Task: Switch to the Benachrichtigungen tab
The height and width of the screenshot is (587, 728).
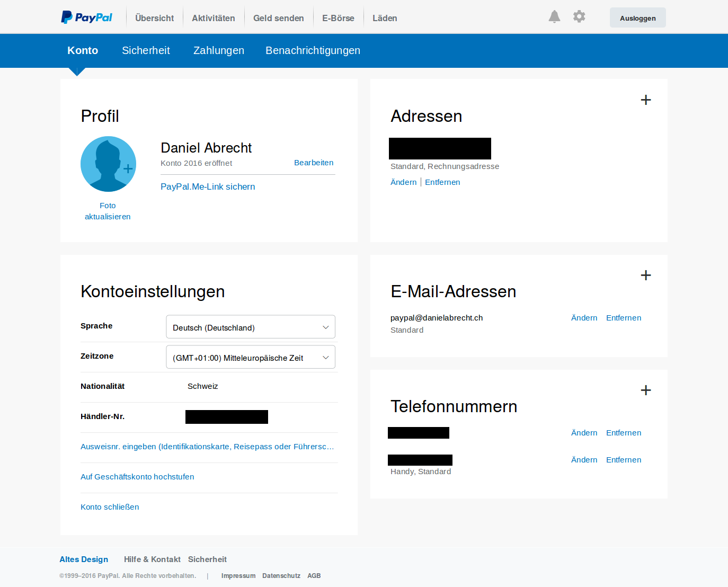Action: [313, 50]
